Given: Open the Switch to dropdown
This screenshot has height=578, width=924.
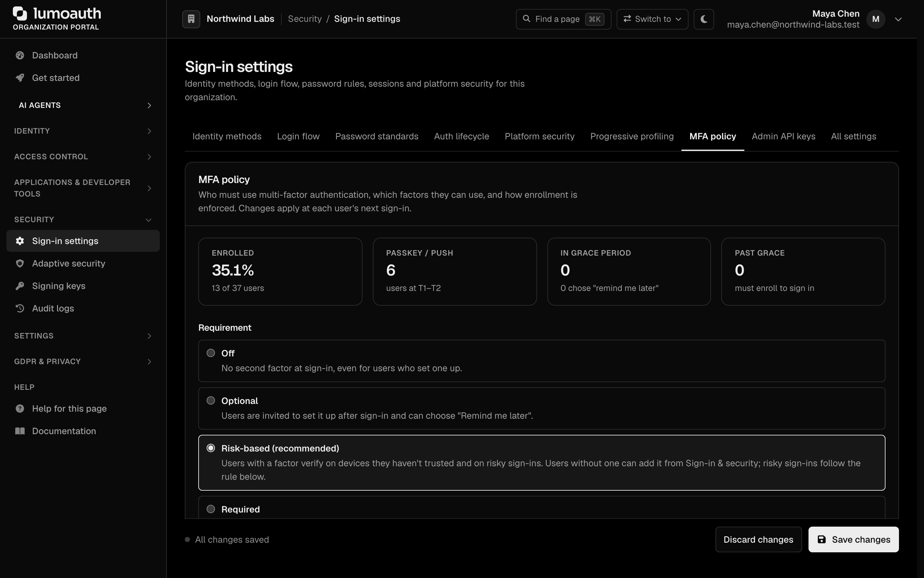Looking at the screenshot, I should pos(652,19).
